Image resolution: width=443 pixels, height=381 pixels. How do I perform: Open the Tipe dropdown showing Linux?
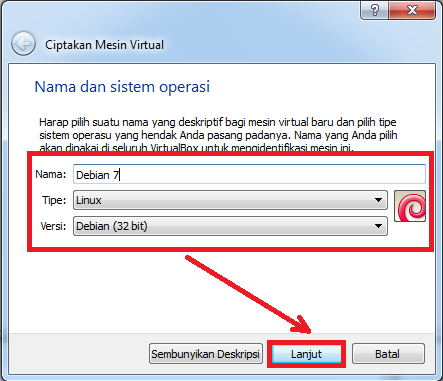pyautogui.click(x=230, y=200)
